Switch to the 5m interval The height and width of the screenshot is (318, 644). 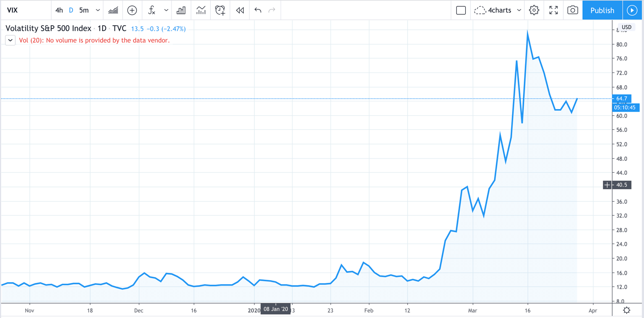coord(84,10)
